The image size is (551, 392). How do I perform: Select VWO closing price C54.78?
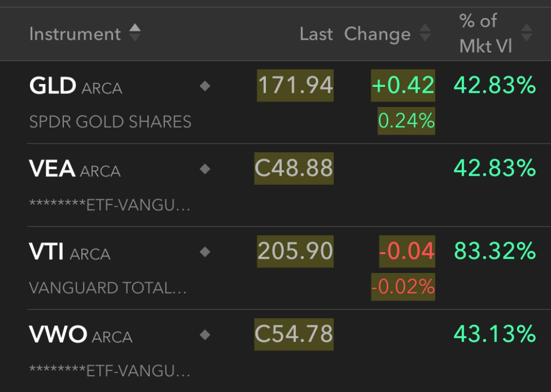coord(294,334)
